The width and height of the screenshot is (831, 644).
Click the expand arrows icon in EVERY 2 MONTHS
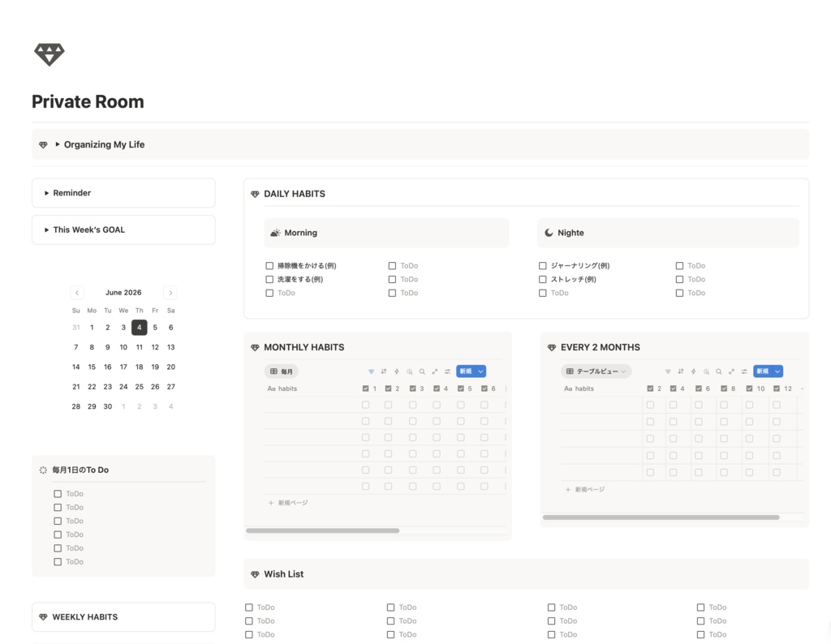pos(731,371)
